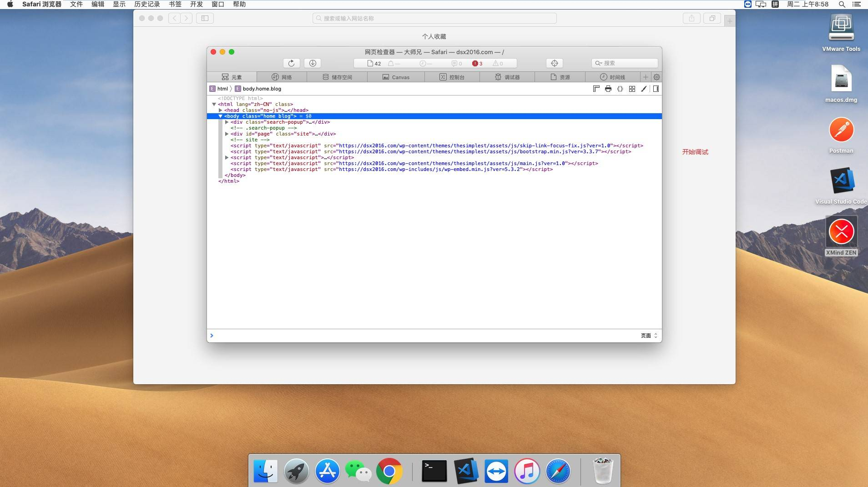This screenshot has width=868, height=487.
Task: Select the <!-- site --> comment line
Action: (250, 140)
